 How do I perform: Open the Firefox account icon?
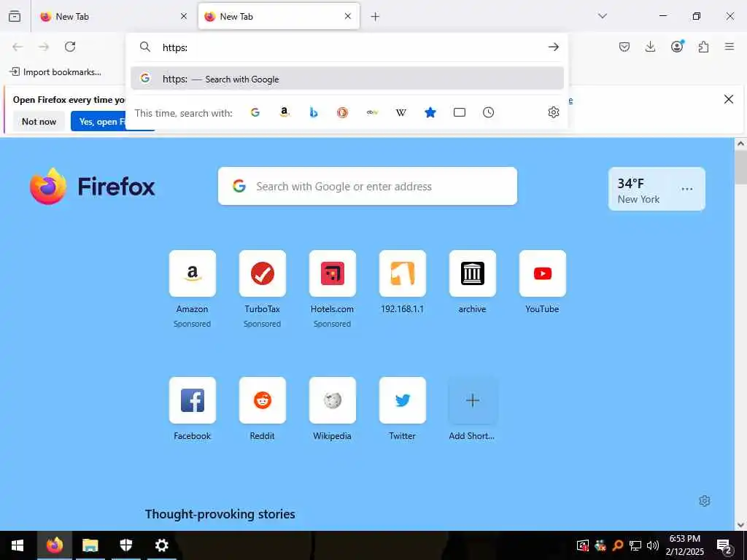677,46
